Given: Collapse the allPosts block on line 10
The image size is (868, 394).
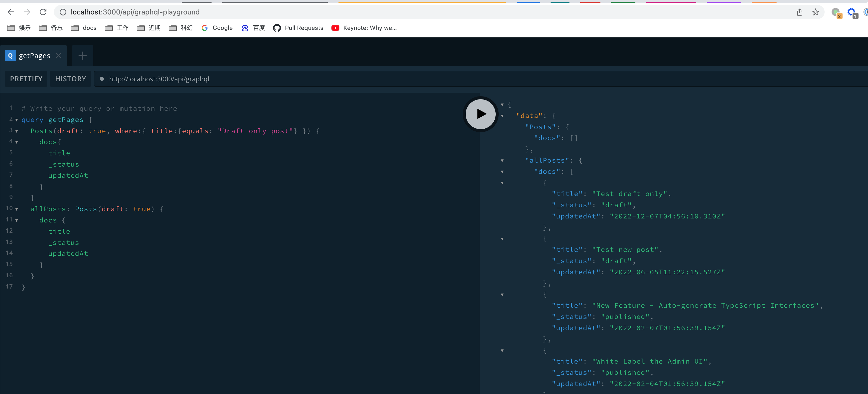Looking at the screenshot, I should (x=16, y=209).
